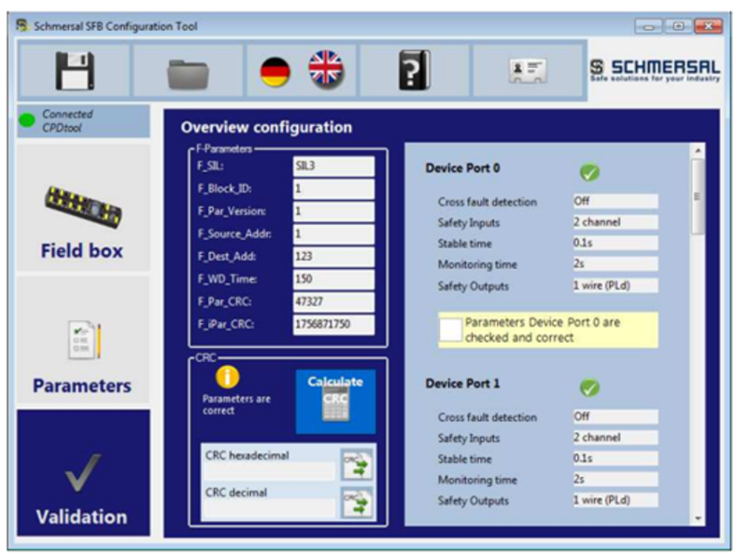The height and width of the screenshot is (560, 748).
Task: Click Device Port 1 Stable time value
Action: (615, 458)
